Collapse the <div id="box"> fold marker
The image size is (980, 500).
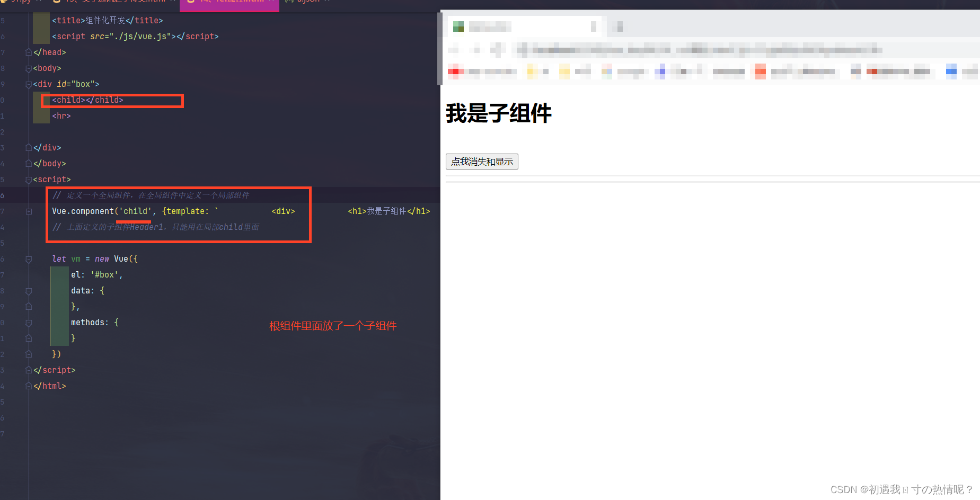click(29, 84)
